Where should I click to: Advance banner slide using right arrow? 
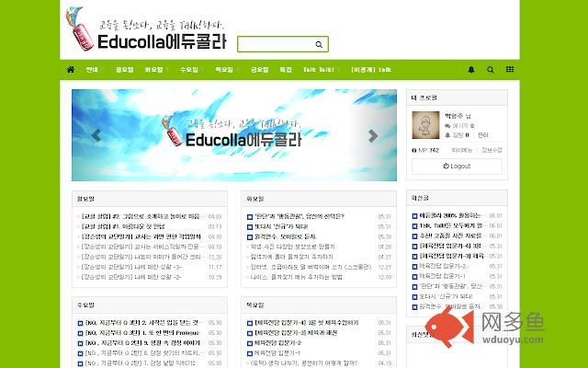373,135
